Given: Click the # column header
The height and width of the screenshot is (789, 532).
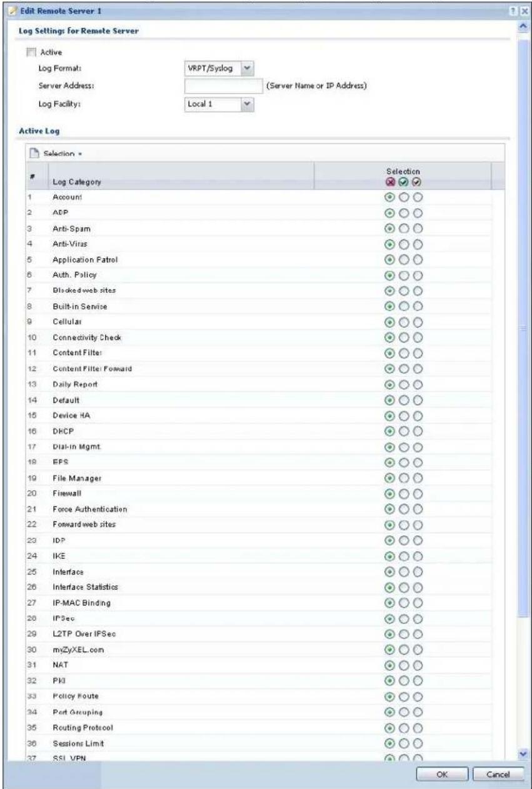Looking at the screenshot, I should pyautogui.click(x=38, y=176).
